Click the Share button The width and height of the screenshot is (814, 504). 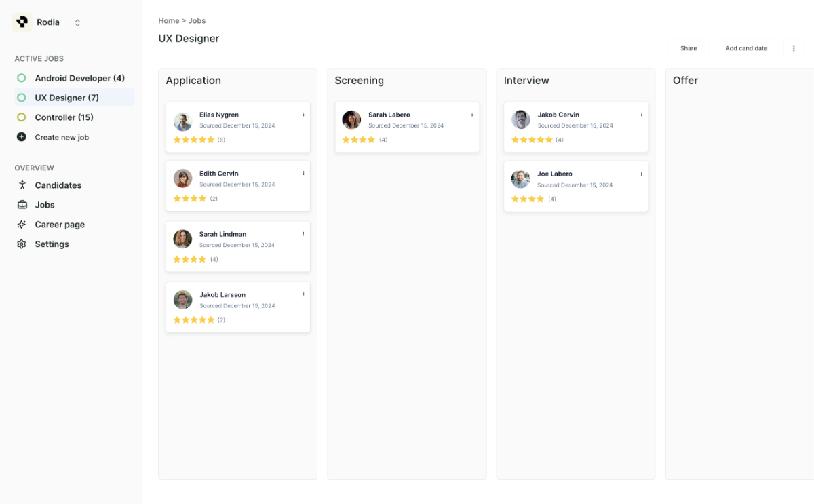coord(689,49)
